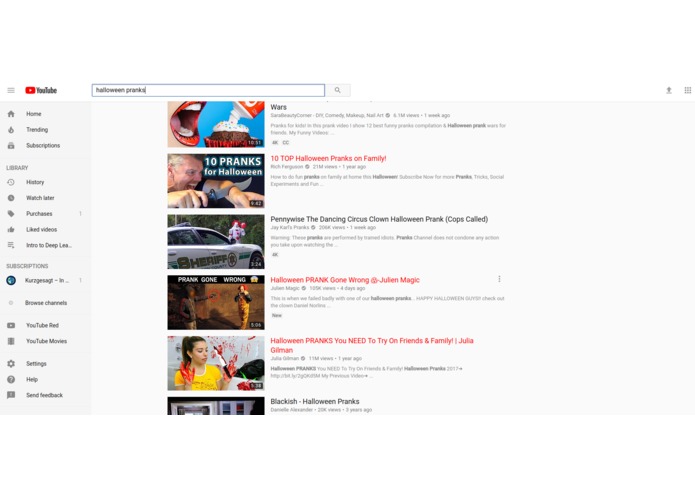The height and width of the screenshot is (494, 695).
Task: Open three-dot menu for Julien Magic video
Action: click(499, 279)
